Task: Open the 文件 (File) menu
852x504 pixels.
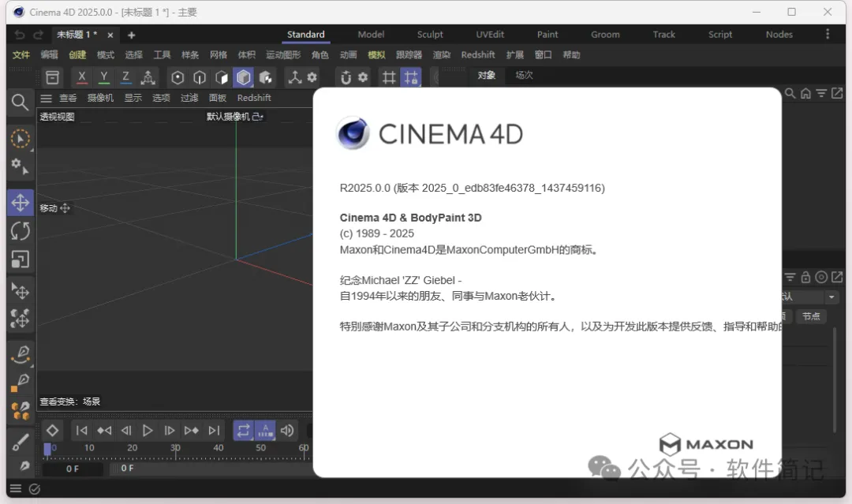Action: pos(21,55)
